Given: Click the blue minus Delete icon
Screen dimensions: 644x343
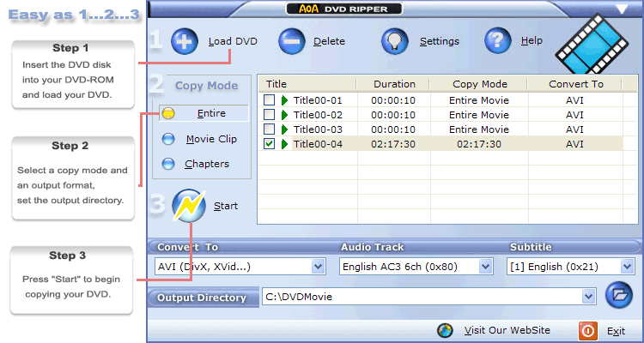Looking at the screenshot, I should point(292,41).
